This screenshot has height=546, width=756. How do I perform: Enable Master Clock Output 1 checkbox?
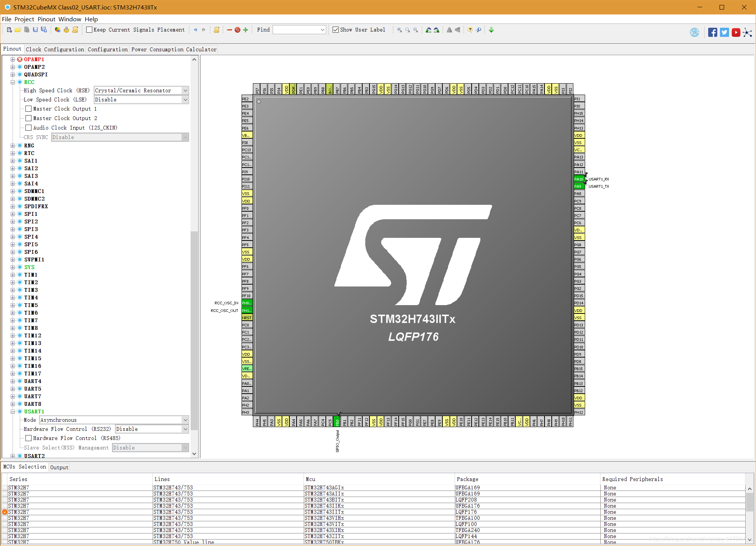pos(28,109)
